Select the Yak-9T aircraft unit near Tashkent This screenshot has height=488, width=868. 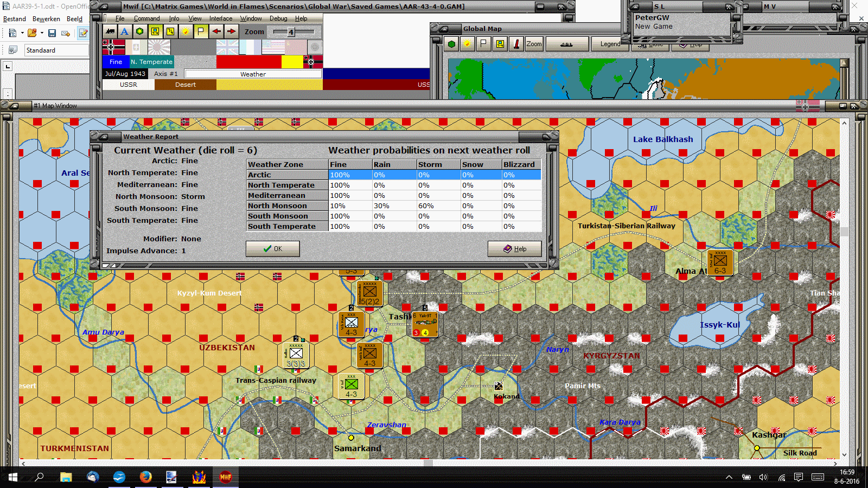[425, 324]
